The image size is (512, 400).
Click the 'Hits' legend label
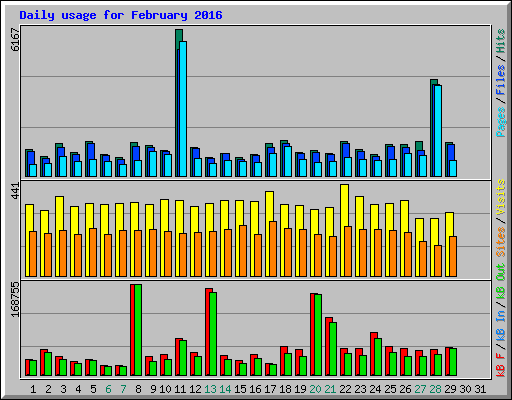(500, 41)
